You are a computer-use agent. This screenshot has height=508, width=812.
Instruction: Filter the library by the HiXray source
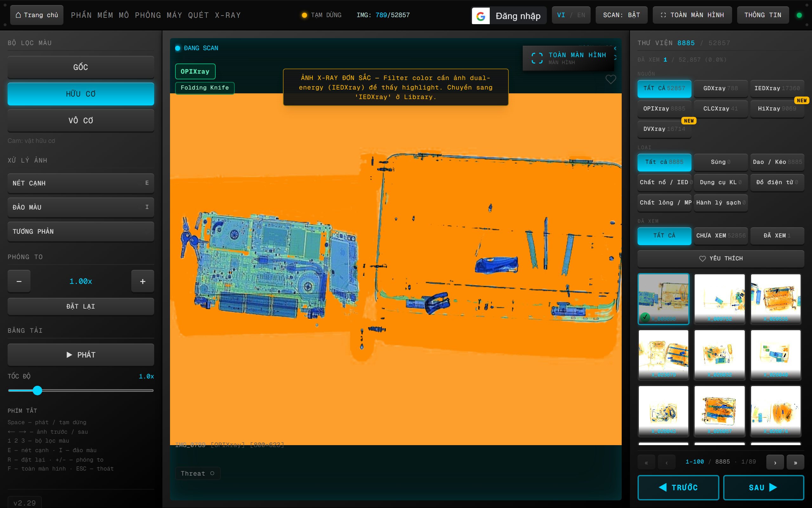[777, 109]
